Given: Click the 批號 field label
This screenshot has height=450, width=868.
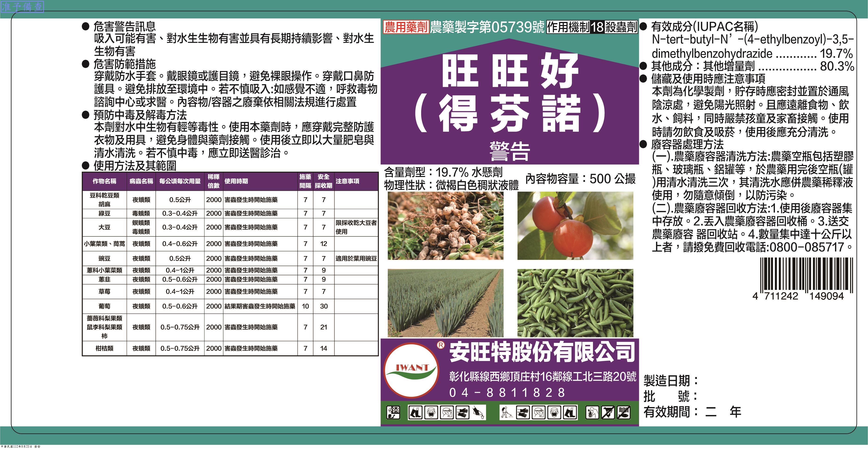Looking at the screenshot, I should pos(671,396).
